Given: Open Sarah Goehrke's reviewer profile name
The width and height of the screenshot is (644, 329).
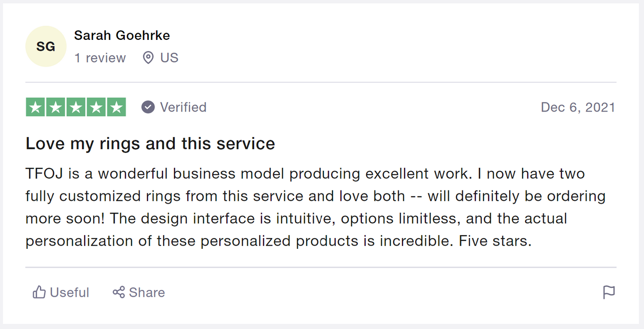Looking at the screenshot, I should [x=122, y=35].
